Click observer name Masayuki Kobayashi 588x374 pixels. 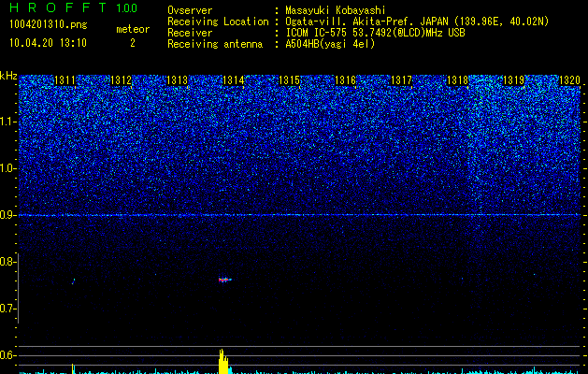(336, 10)
